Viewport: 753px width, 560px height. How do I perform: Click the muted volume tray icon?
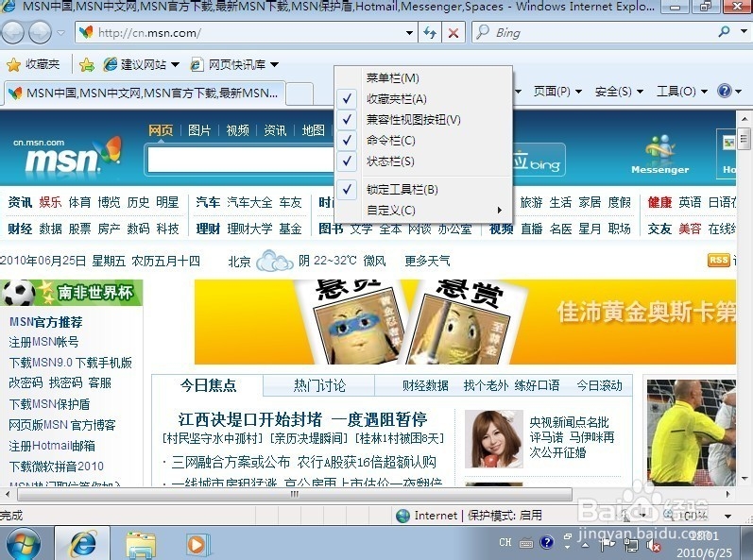(x=654, y=545)
